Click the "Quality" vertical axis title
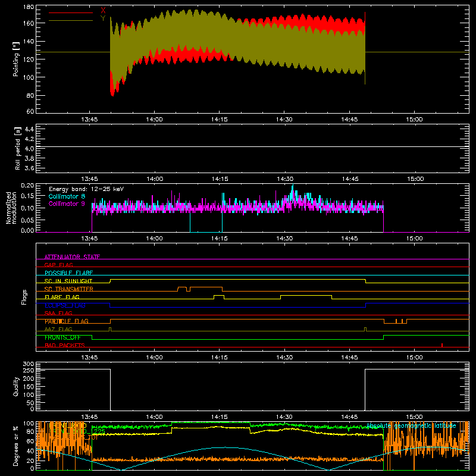This screenshot has width=476, height=476. pos(16,386)
